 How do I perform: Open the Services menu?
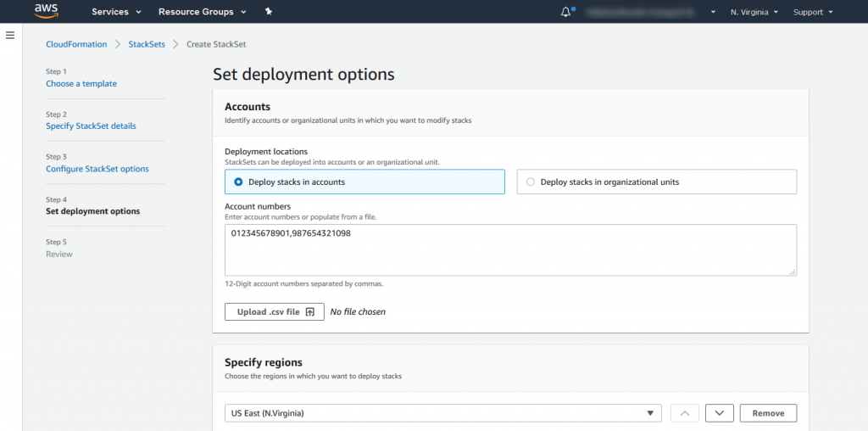click(x=116, y=12)
